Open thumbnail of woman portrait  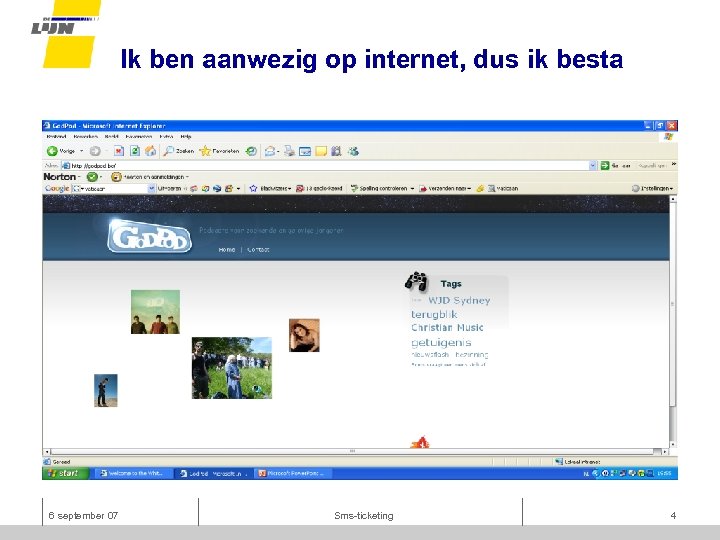click(x=304, y=335)
